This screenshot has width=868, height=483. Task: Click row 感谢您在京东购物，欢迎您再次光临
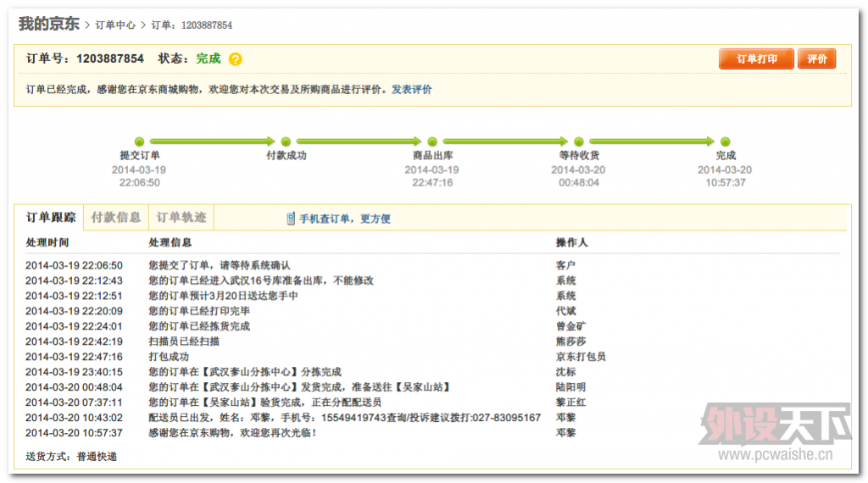click(431, 433)
